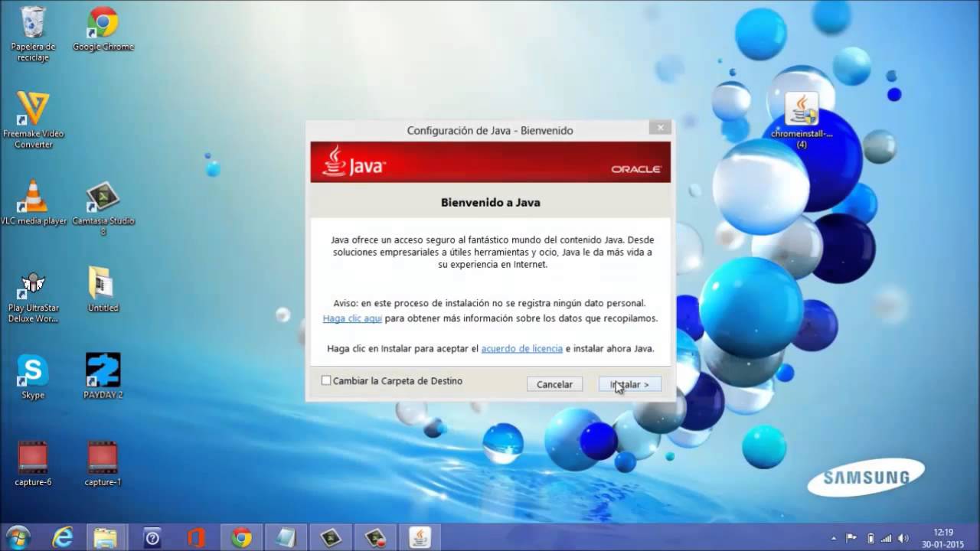
Task: Click the network signal tray icon
Action: tap(887, 538)
